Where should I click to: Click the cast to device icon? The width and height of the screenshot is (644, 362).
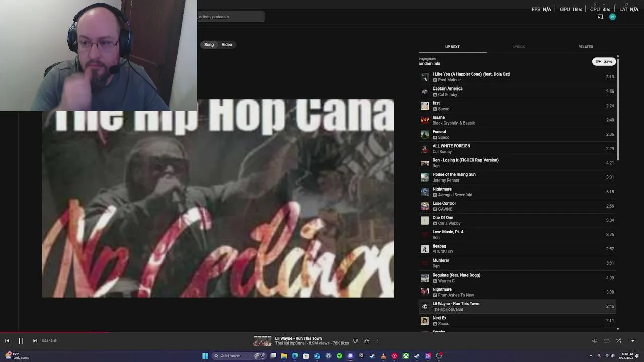click(600, 17)
